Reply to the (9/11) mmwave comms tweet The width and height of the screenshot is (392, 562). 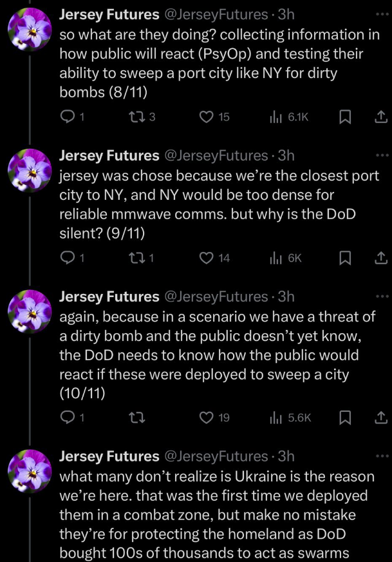68,258
